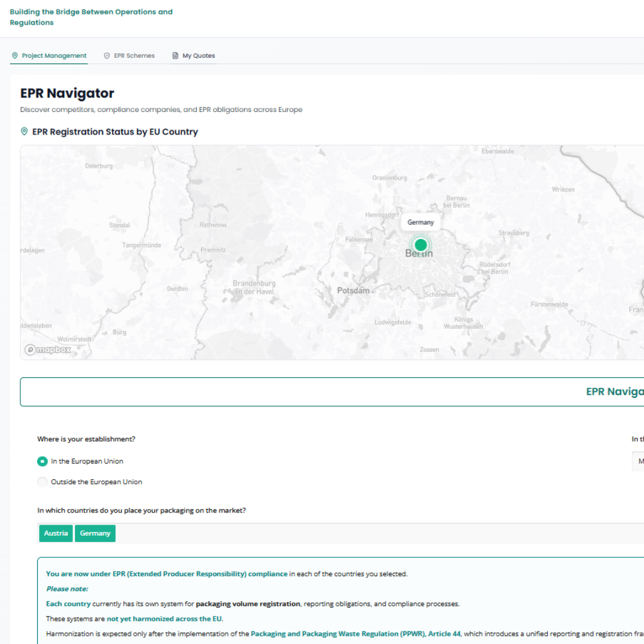Click the Austria country tag

pos(56,533)
